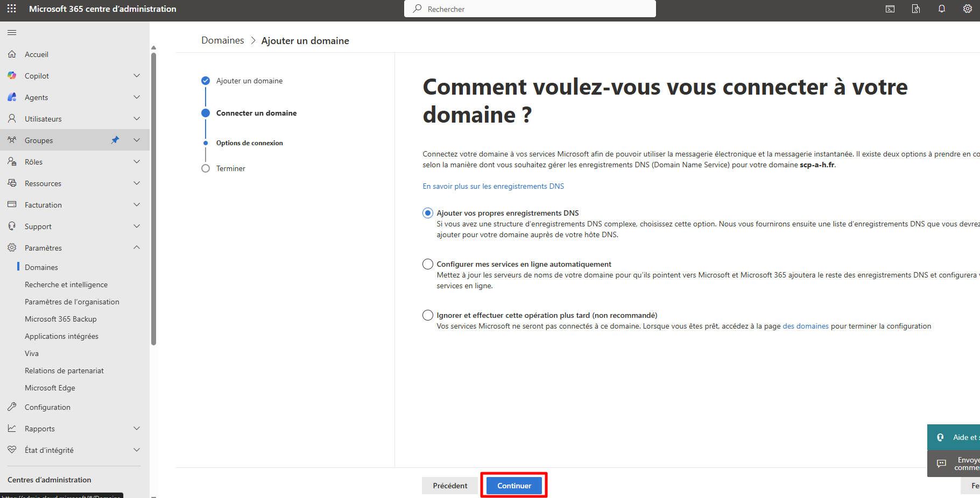
Task: Open 'En savoir plus sur les enregistrements DNS' link
Action: point(493,186)
